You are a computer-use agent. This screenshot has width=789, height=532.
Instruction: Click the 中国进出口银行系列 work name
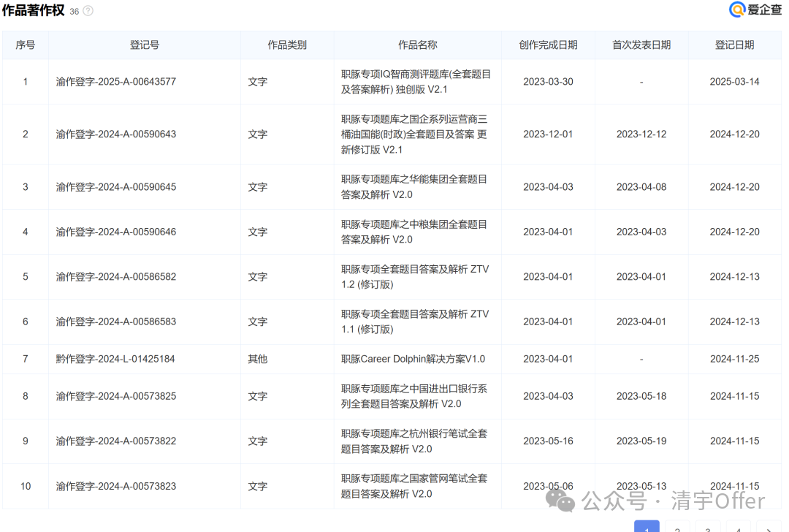pyautogui.click(x=414, y=396)
